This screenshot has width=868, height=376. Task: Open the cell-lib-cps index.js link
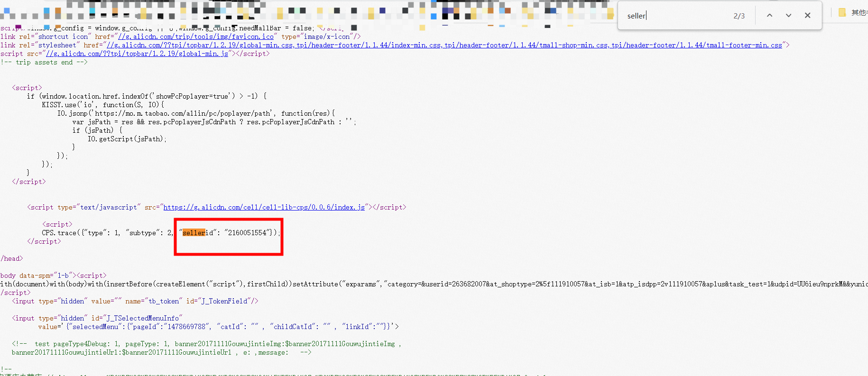coord(264,207)
